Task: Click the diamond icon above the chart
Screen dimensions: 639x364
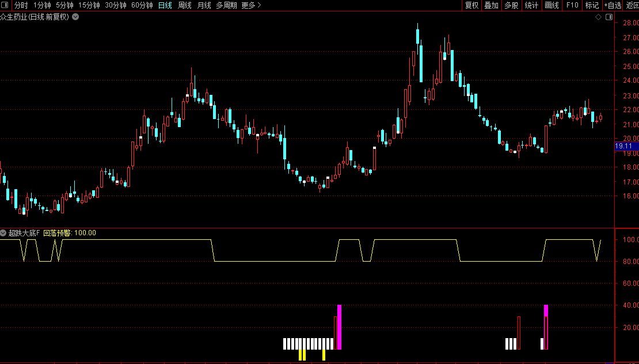Action: (x=598, y=17)
